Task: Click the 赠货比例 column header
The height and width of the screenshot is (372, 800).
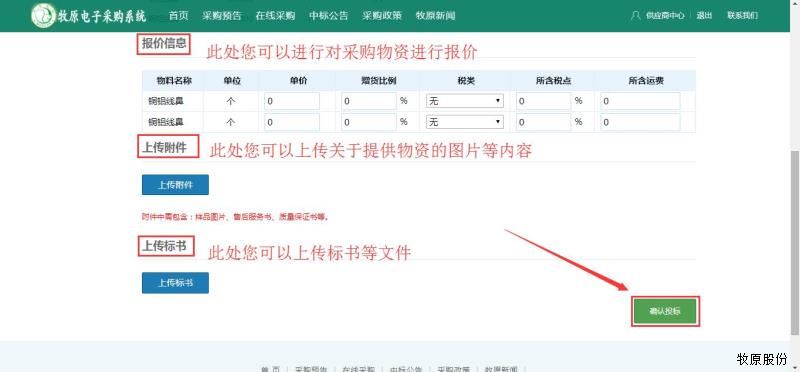Action: coord(378,81)
